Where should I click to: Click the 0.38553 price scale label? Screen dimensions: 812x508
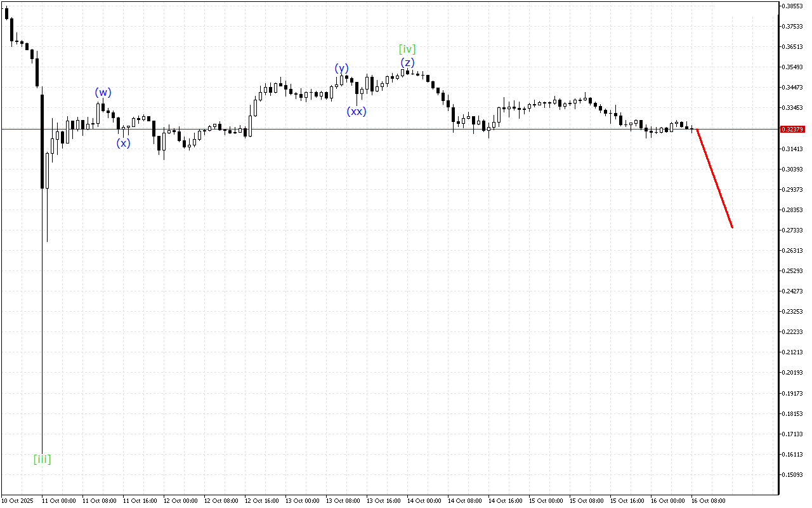[x=793, y=6]
